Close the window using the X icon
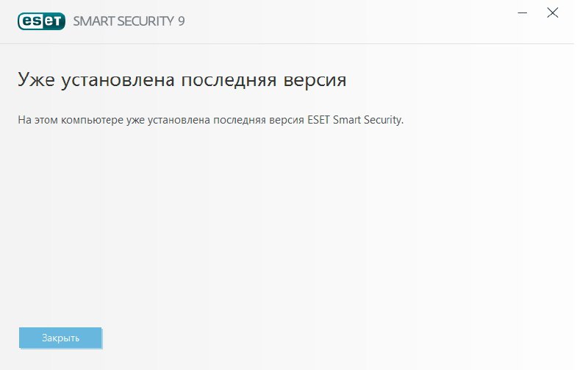The width and height of the screenshot is (588, 370). click(x=553, y=13)
